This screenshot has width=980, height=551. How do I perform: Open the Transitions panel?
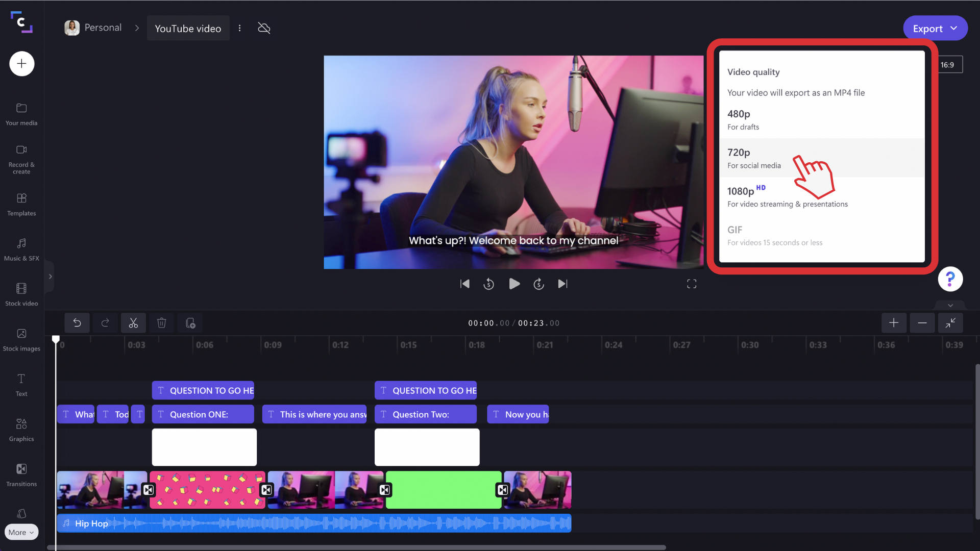21,474
